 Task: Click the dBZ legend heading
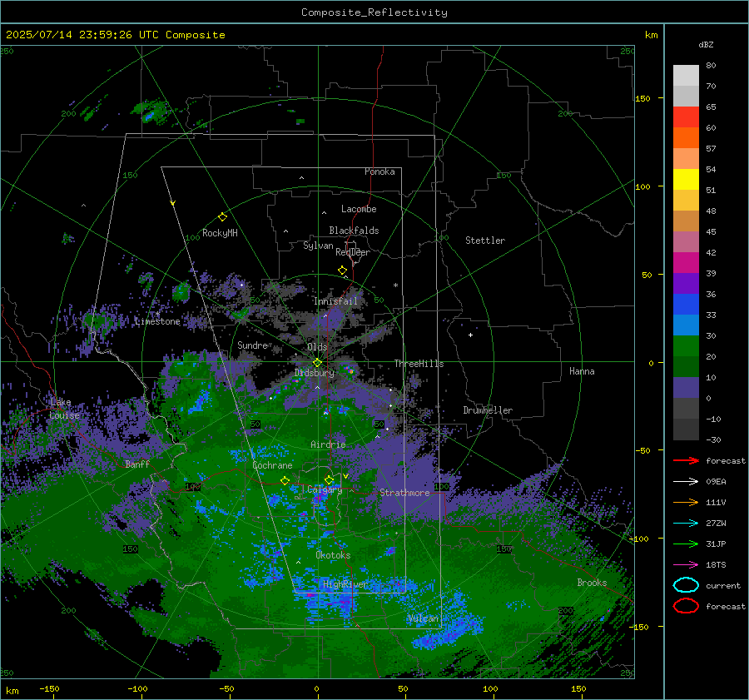coord(706,44)
